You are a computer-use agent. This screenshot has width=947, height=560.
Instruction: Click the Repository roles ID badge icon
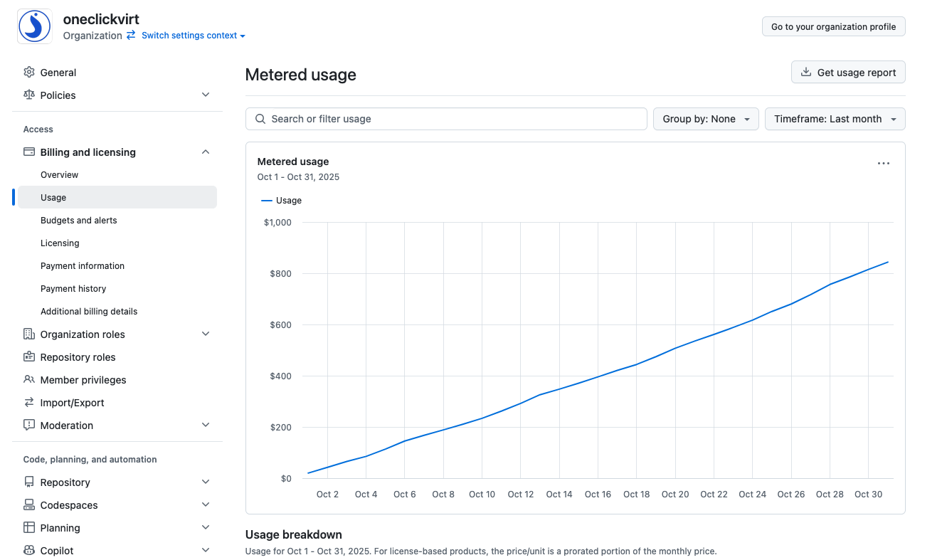29,357
